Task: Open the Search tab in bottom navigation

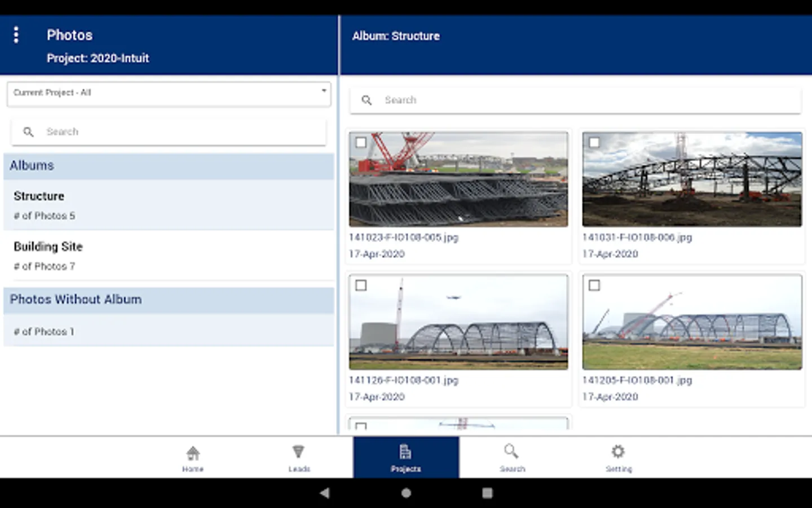Action: pos(512,458)
